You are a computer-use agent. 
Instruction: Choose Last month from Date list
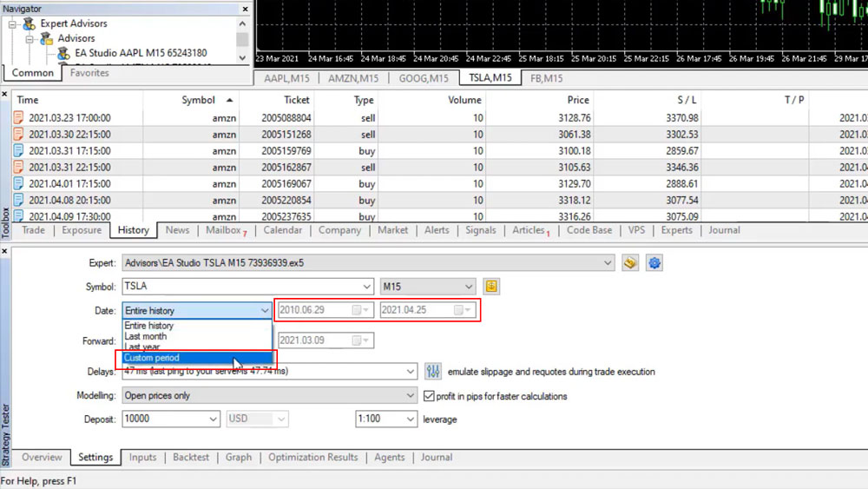pos(197,336)
